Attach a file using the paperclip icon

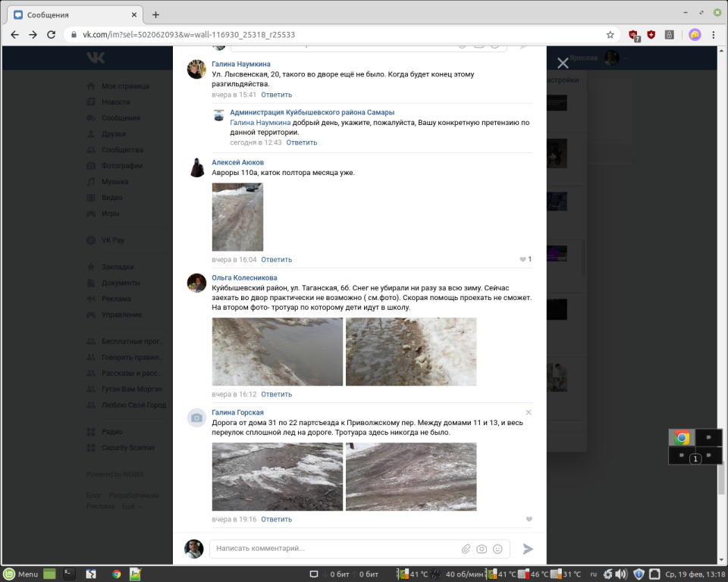[466, 549]
